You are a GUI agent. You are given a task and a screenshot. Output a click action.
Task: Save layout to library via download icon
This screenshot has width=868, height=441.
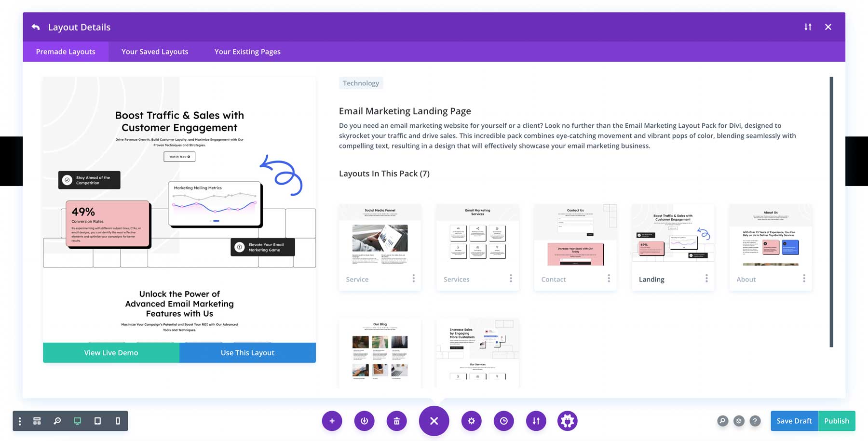(365, 421)
